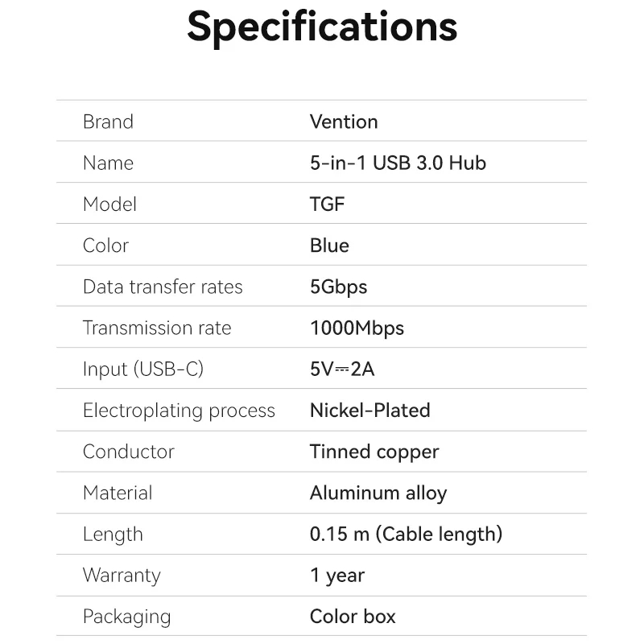Click the Electroplating process label
The image size is (644, 644).
pyautogui.click(x=179, y=411)
